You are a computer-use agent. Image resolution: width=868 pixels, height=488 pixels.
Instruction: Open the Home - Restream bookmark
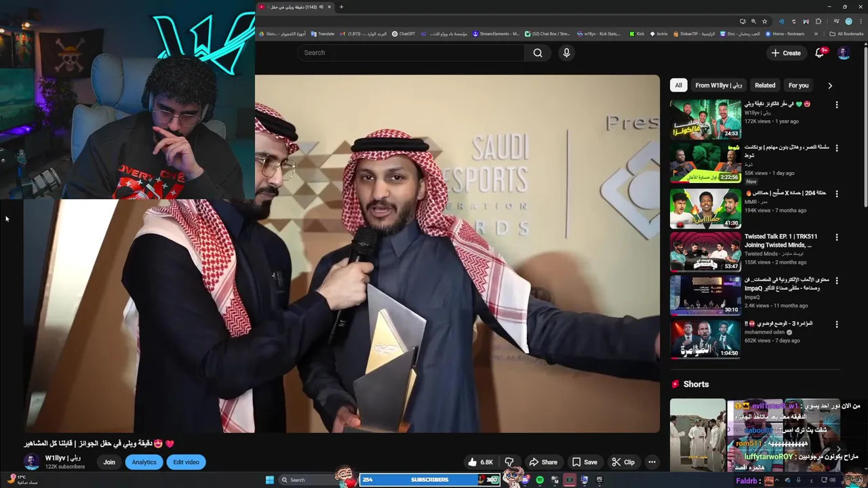(x=785, y=33)
